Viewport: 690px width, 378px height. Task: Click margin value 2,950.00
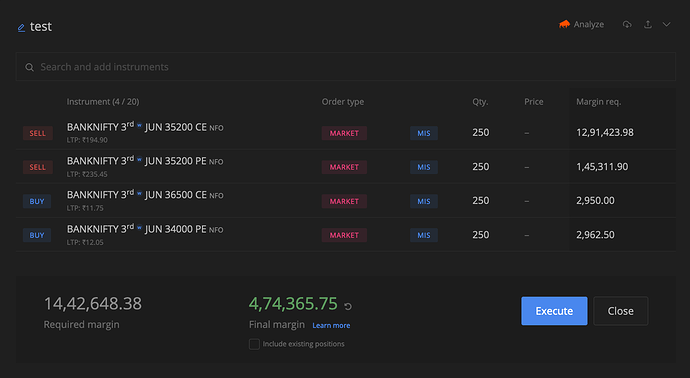click(595, 201)
